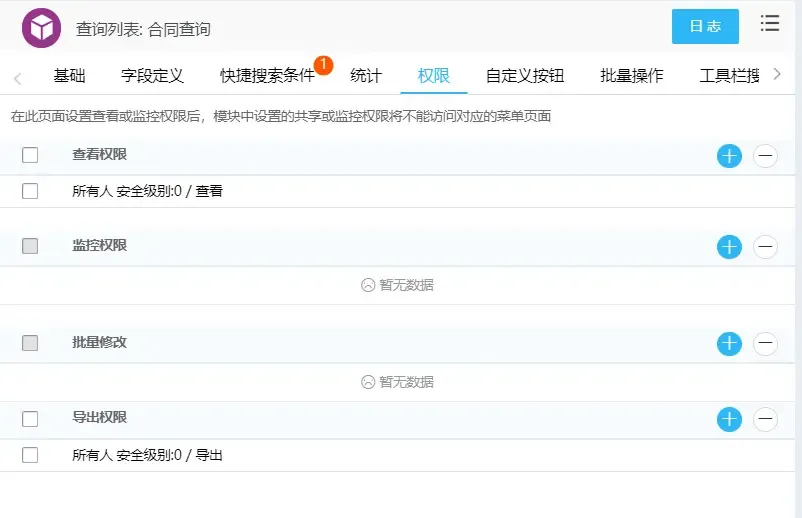
Task: Click the blue 日志 button
Action: 705,26
